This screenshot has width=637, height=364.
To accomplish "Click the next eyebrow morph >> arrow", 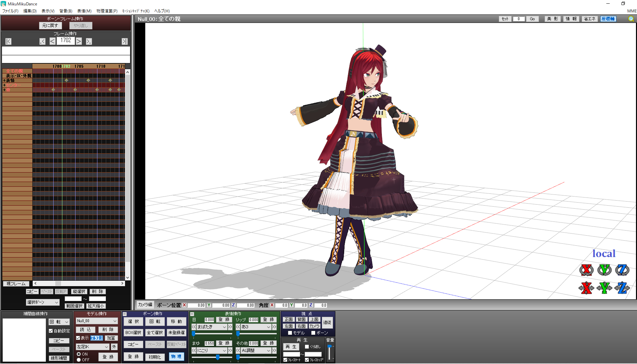I will tap(230, 351).
